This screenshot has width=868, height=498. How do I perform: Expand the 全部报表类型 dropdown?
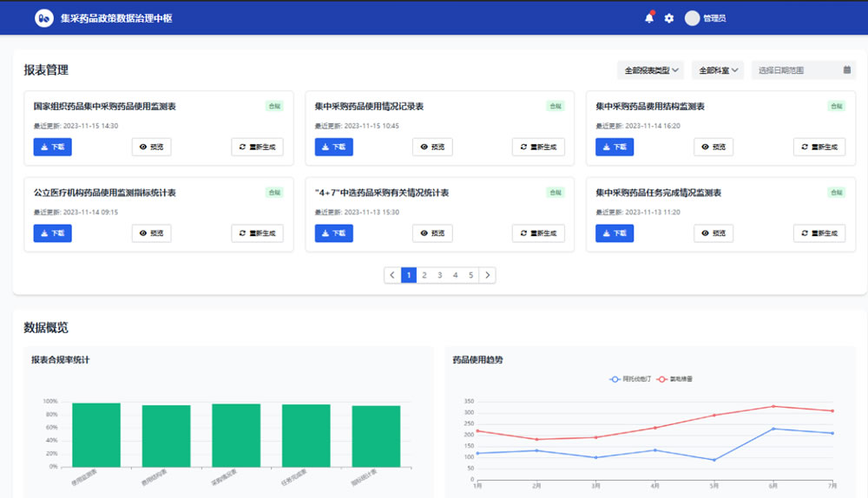click(x=650, y=70)
